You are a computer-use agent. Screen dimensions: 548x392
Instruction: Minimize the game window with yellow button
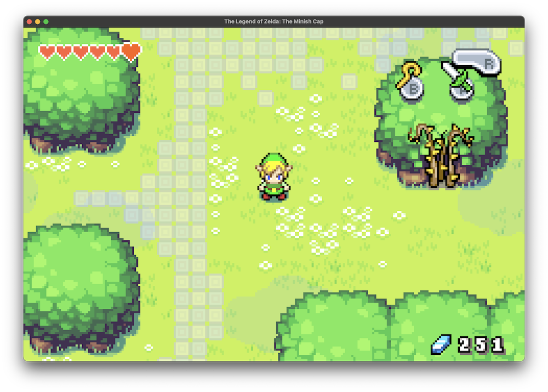point(38,21)
